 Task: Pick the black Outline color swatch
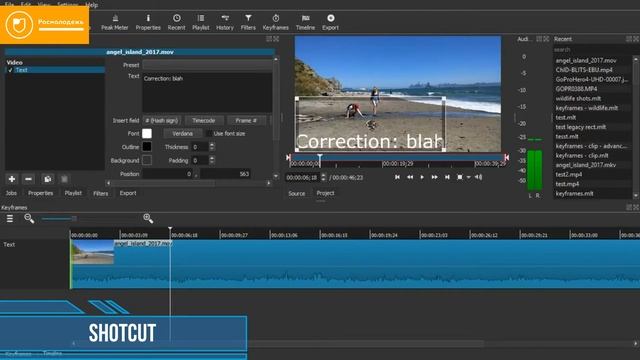[147, 147]
